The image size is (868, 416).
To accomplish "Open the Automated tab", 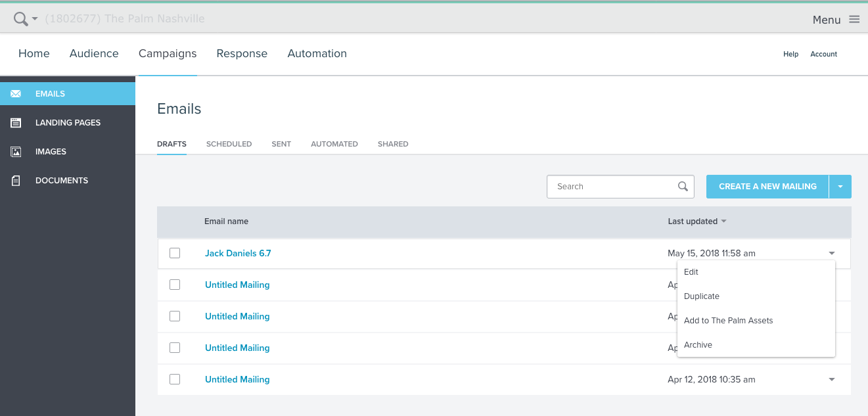I will [x=334, y=144].
